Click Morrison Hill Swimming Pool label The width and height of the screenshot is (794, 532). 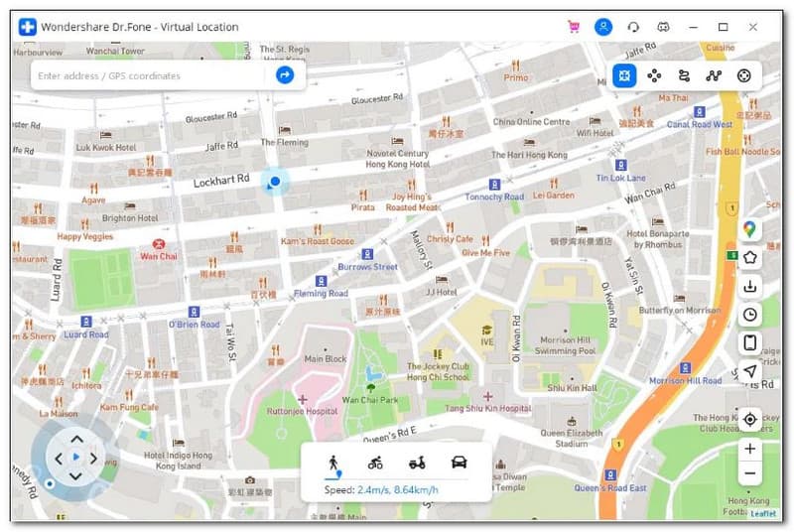point(565,345)
